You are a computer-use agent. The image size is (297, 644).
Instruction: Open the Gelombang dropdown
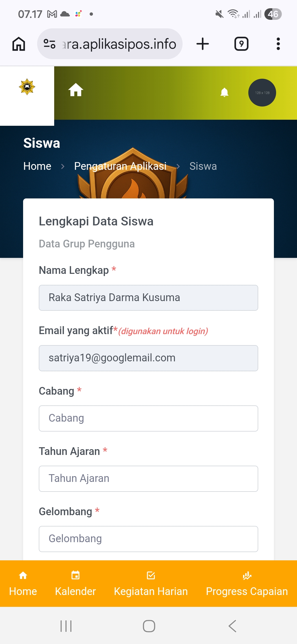point(148,539)
